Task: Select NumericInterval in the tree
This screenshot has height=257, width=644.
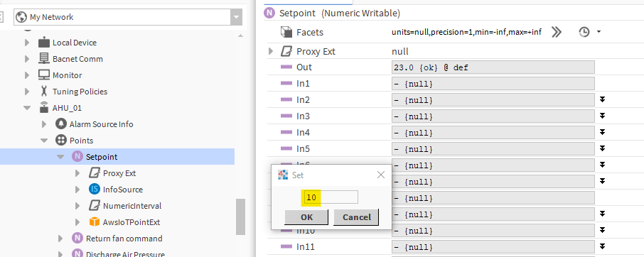Action: (x=132, y=206)
